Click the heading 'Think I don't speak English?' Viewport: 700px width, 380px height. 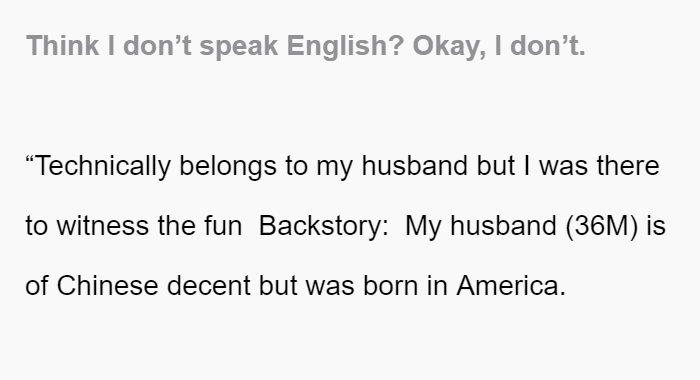pyautogui.click(x=215, y=46)
